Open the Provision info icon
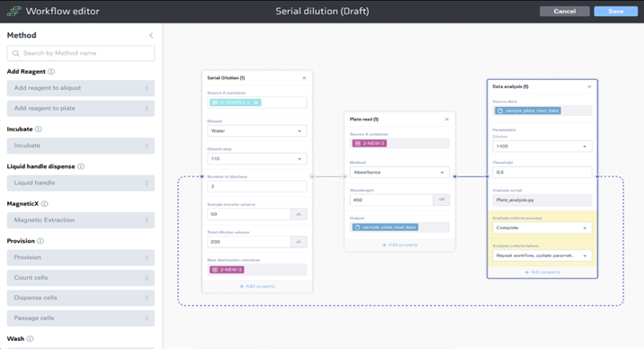 click(40, 241)
